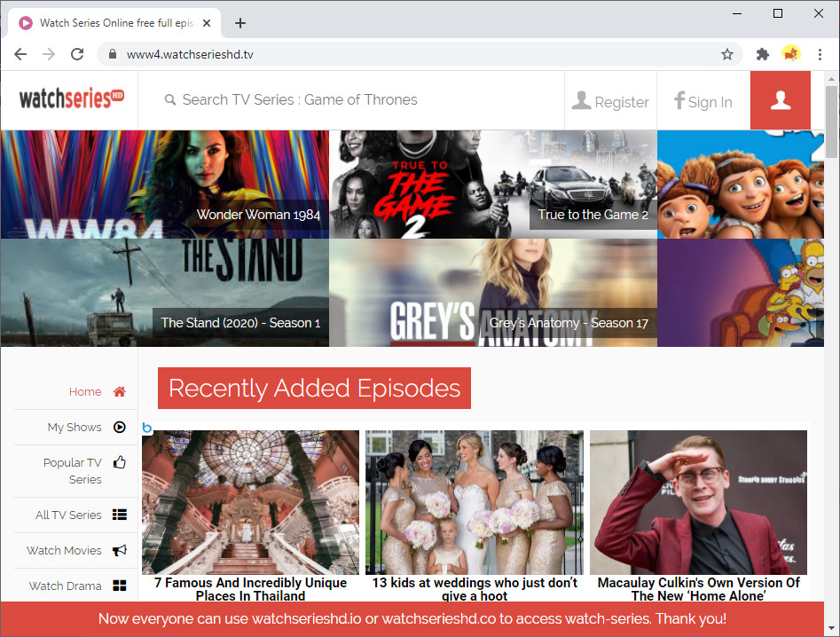
Task: Click the scrollbar down arrow
Action: coord(831,628)
